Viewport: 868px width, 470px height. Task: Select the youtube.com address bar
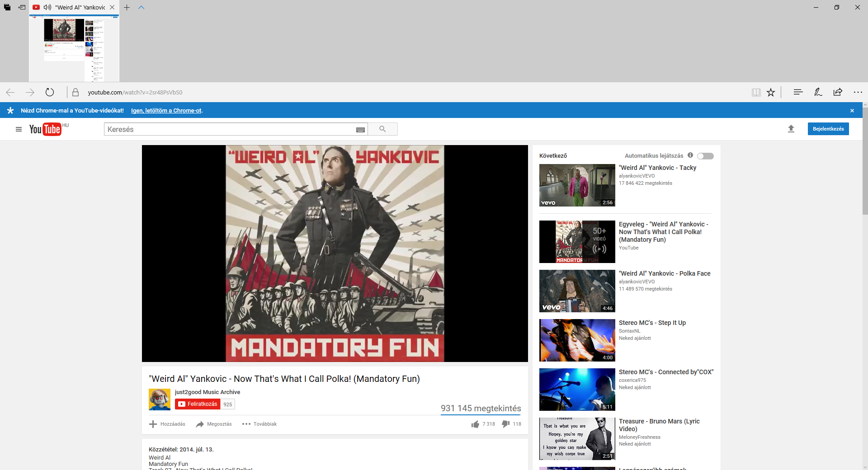[x=135, y=92]
